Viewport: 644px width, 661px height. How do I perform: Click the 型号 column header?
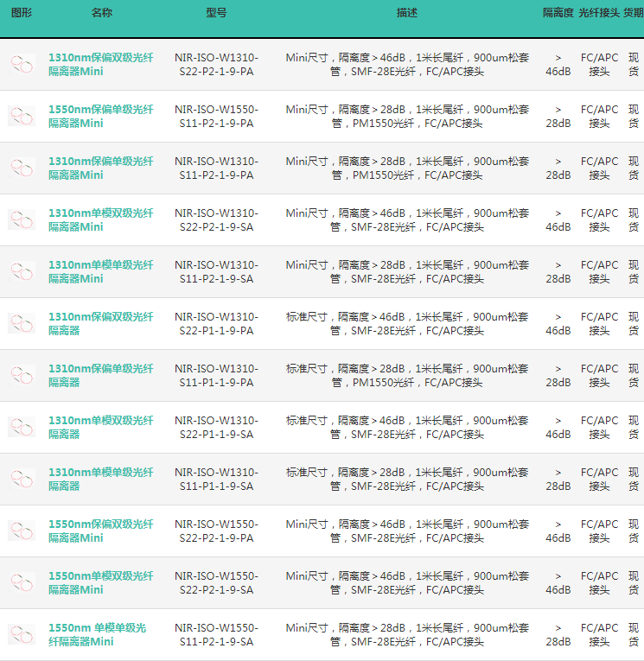pyautogui.click(x=216, y=13)
